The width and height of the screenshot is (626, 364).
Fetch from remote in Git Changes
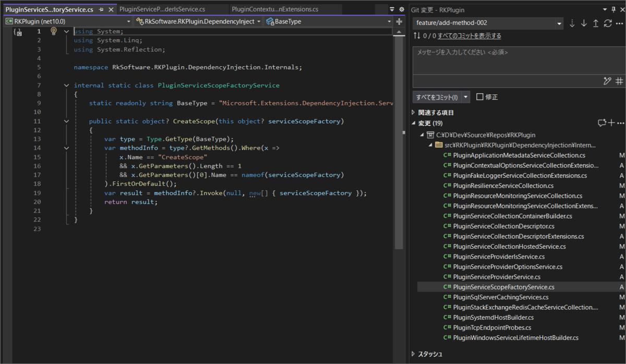coord(572,23)
